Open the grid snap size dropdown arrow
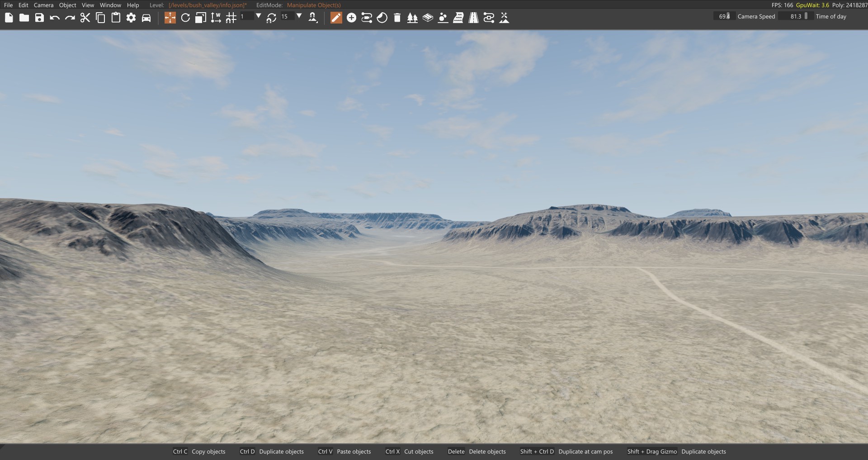 pyautogui.click(x=258, y=16)
